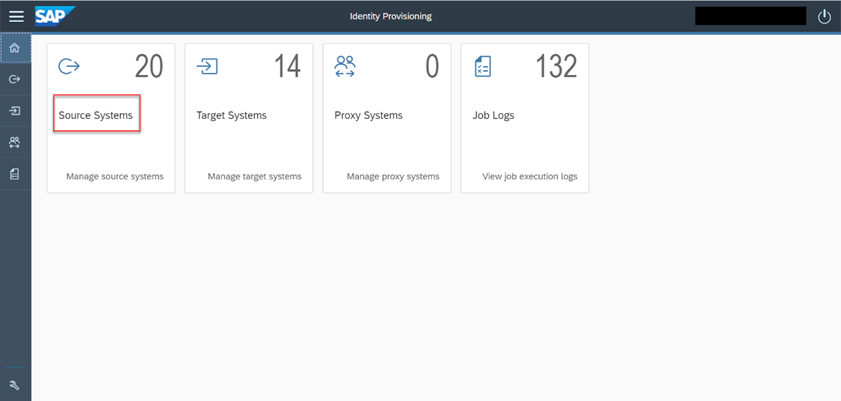Open the Proxy Systems tile title

368,115
